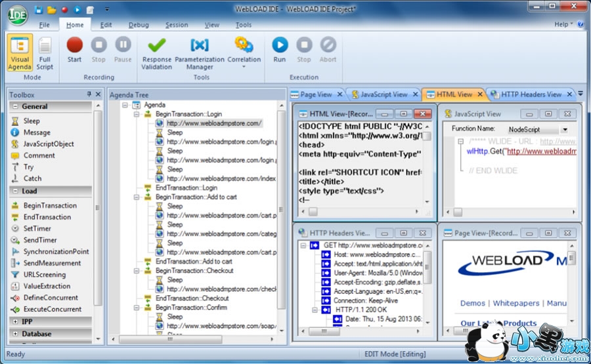Open the Parameterization Manager

(x=199, y=51)
